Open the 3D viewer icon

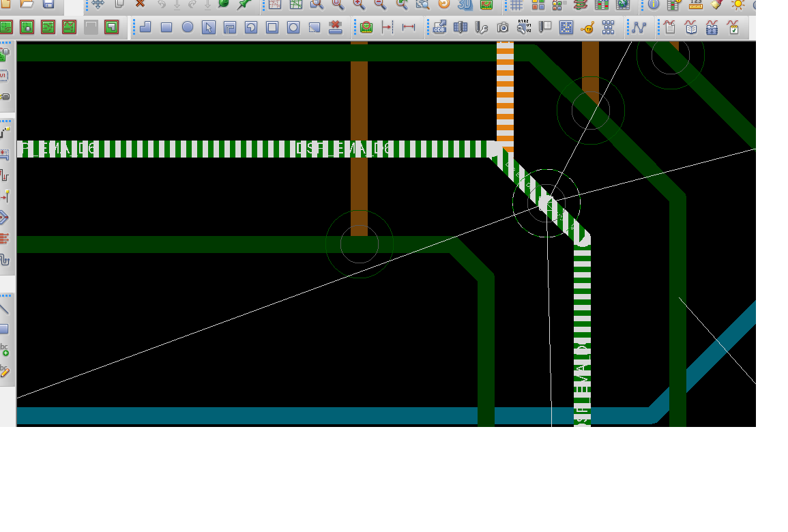pyautogui.click(x=465, y=5)
